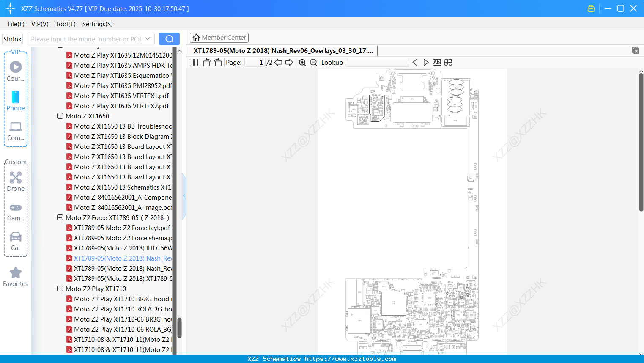Collapse the left panel with the splitter handle
Viewport: 644px width, 363px height.
pos(184,196)
